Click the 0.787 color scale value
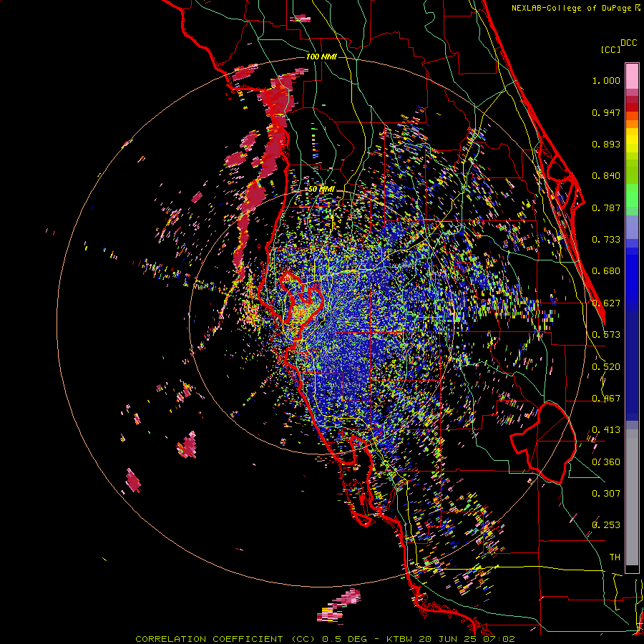The image size is (644, 644). click(606, 208)
